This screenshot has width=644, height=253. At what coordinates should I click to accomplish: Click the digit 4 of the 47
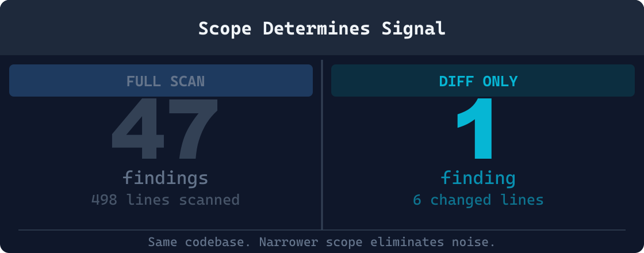(135, 131)
